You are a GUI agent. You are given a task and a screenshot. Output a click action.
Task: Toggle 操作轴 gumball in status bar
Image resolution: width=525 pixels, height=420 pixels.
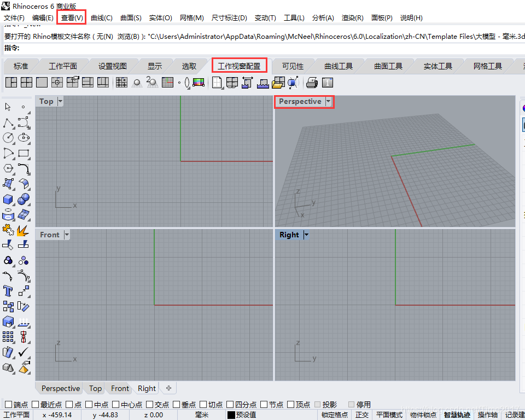point(487,415)
